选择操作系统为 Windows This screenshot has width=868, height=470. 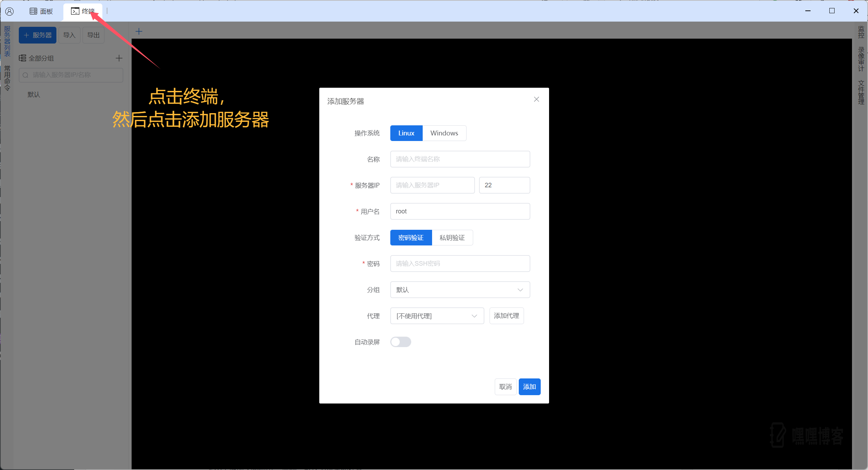(x=444, y=133)
